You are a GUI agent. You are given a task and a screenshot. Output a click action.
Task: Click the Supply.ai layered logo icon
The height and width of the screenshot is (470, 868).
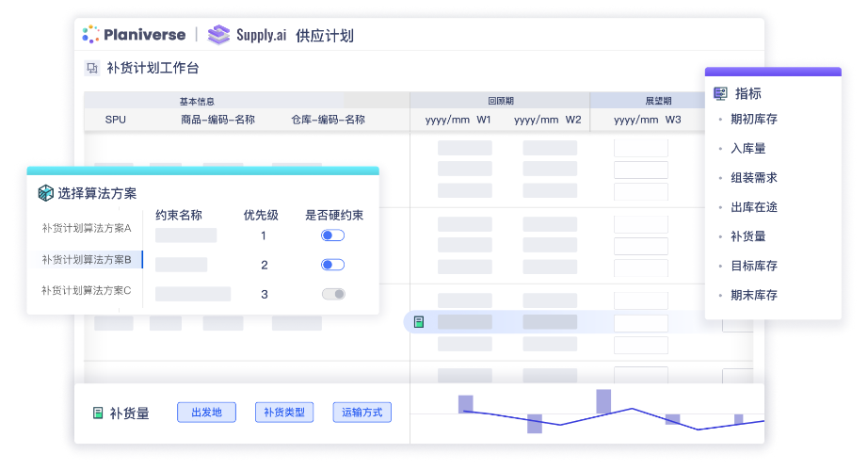click(218, 35)
